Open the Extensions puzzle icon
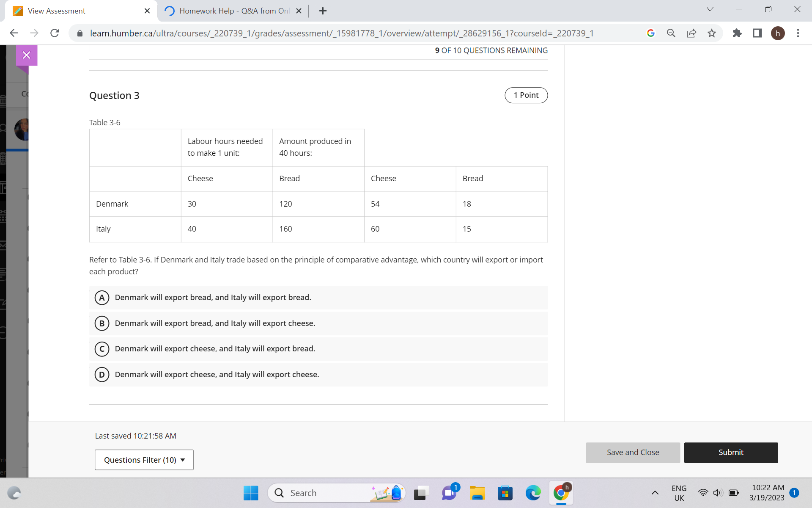The height and width of the screenshot is (508, 812). tap(737, 33)
